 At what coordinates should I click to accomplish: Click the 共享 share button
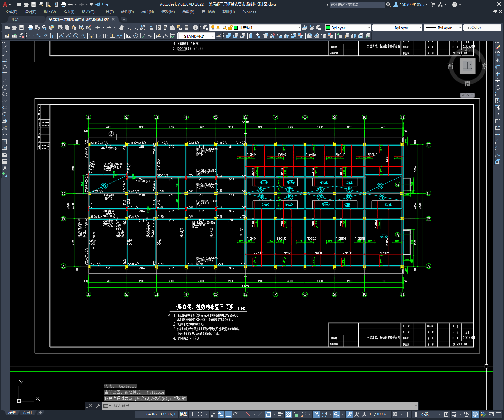coord(102,5)
